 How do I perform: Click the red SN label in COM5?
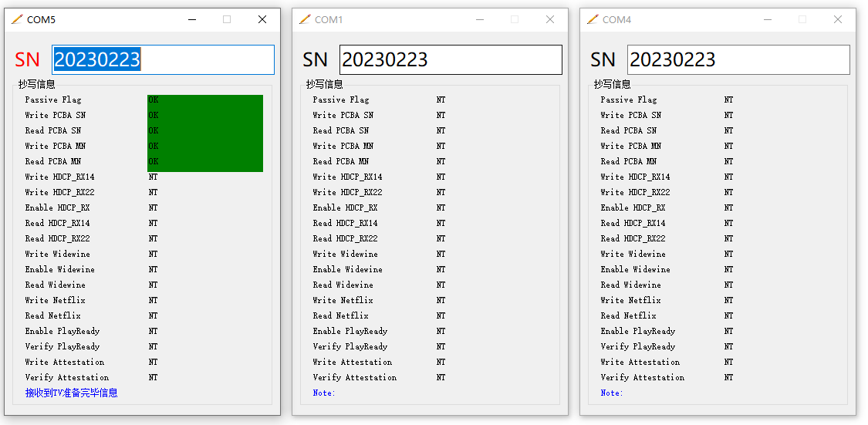pos(27,59)
